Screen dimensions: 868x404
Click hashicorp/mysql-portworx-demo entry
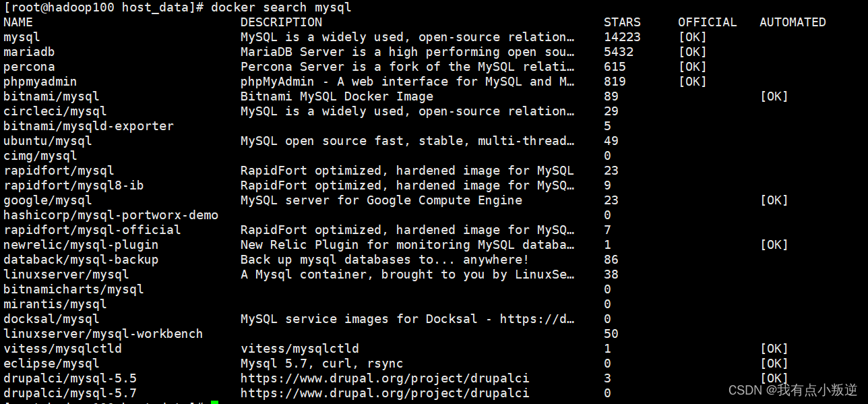(x=111, y=215)
